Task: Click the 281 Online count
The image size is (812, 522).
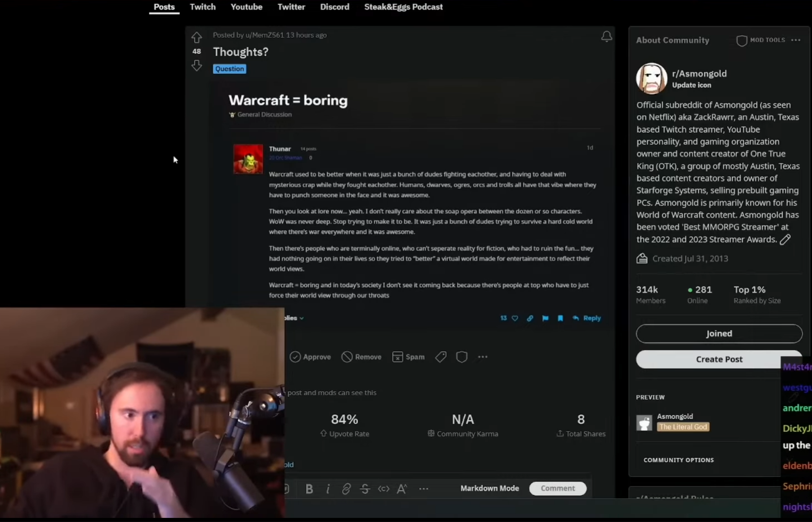Action: (699, 295)
